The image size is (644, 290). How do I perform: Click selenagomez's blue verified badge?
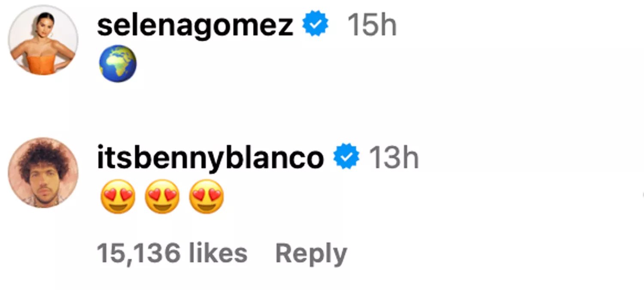316,25
